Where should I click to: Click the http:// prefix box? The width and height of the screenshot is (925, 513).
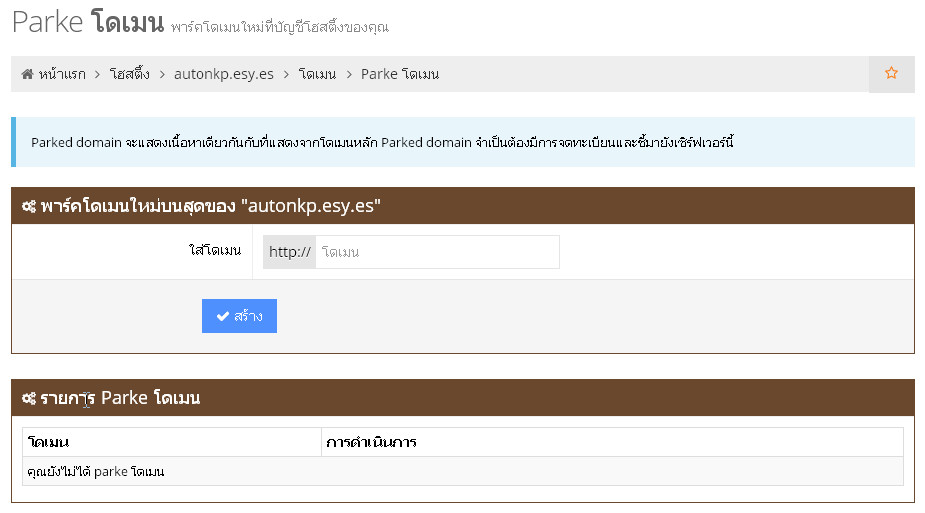pyautogui.click(x=290, y=252)
